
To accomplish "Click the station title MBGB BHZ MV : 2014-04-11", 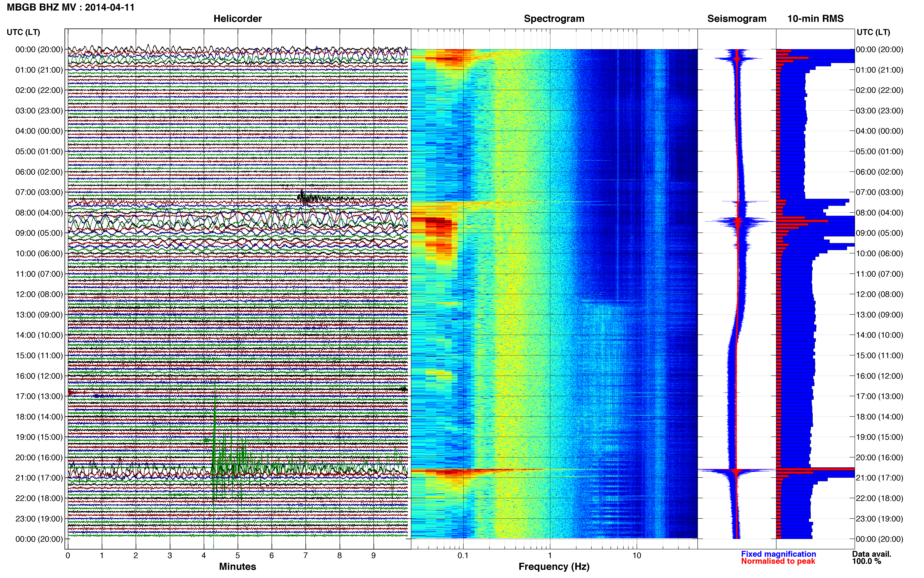I will tap(71, 7).
